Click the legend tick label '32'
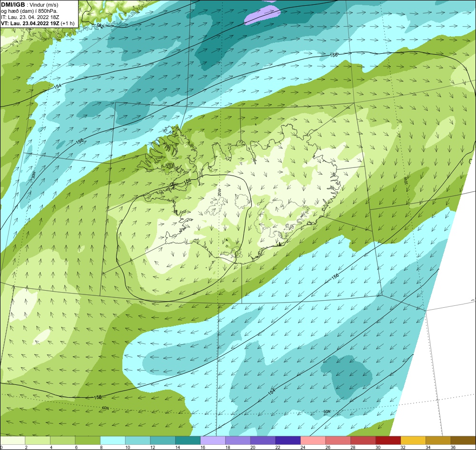 point(403,447)
